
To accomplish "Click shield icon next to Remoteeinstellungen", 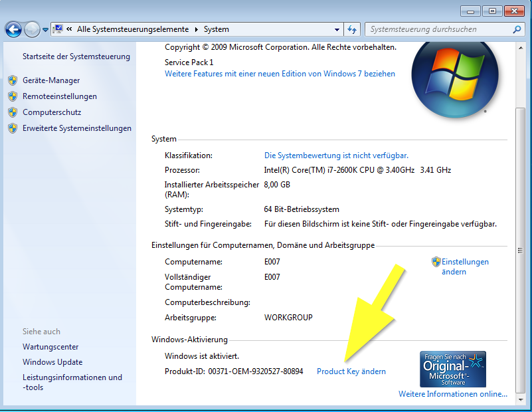I will coord(13,96).
